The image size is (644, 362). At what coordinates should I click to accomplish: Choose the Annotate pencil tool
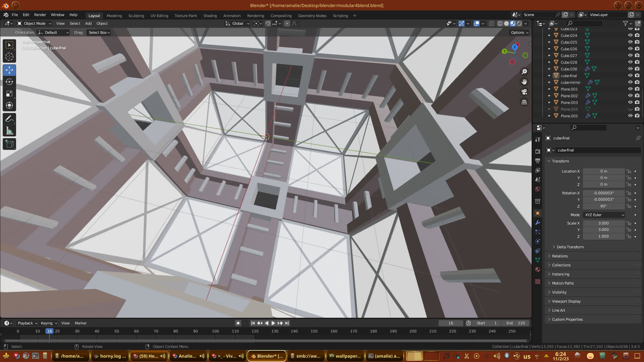pos(9,119)
